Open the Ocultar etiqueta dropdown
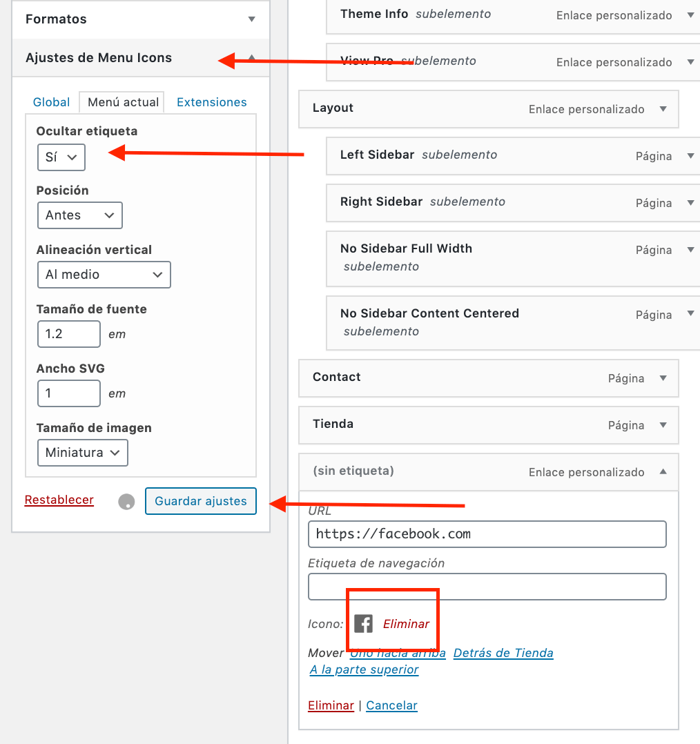The width and height of the screenshot is (700, 744). [61, 157]
